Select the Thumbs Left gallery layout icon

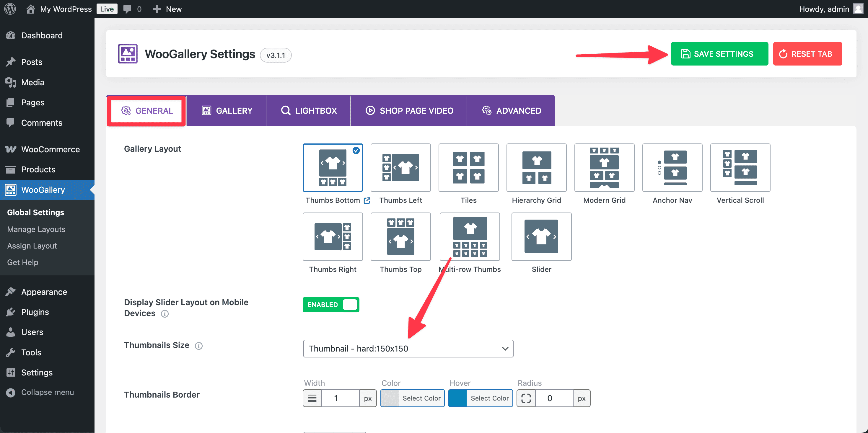400,167
